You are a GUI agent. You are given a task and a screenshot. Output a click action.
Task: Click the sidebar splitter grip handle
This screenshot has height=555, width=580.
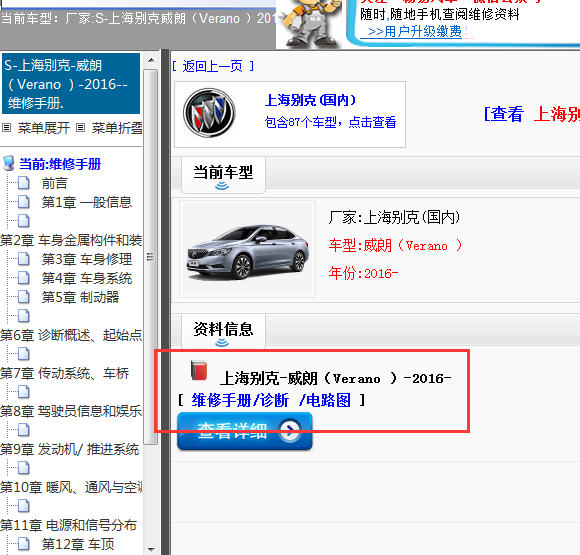coord(165,302)
